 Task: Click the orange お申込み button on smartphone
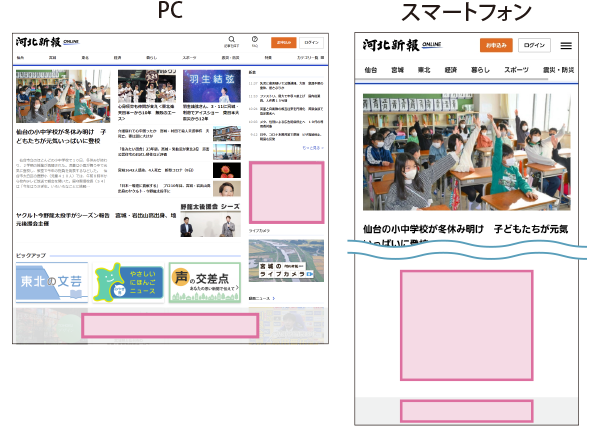click(496, 45)
